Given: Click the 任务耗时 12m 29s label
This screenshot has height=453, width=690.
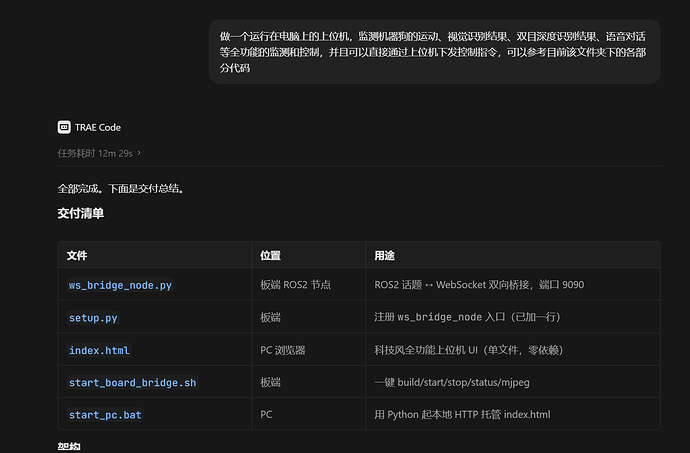Looking at the screenshot, I should coord(95,153).
